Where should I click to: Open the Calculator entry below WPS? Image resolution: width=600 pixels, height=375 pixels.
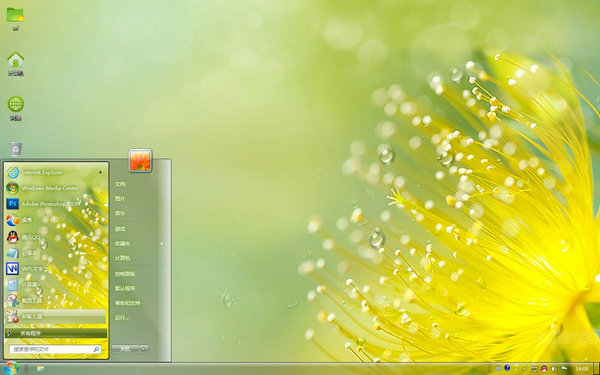pyautogui.click(x=56, y=285)
